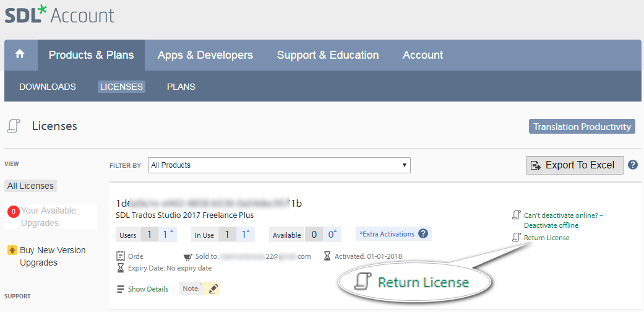Click the Licenses page heading
Viewport: 644px width, 312px height.
54,126
